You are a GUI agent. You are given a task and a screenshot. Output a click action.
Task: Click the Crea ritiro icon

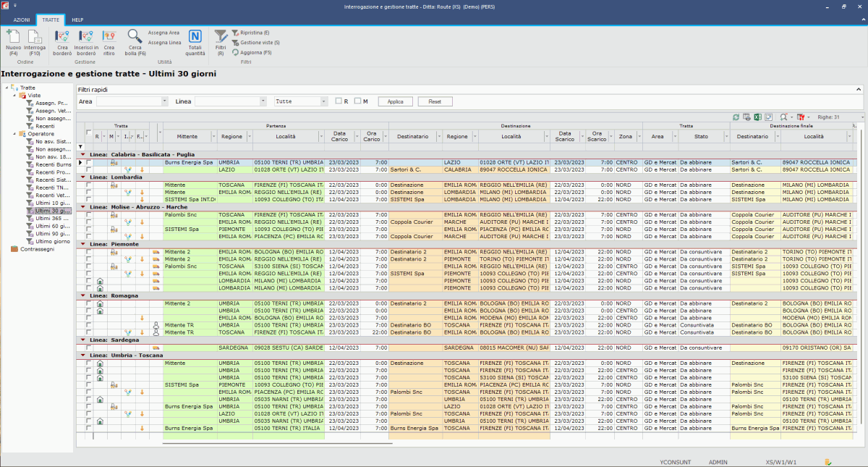[x=109, y=36]
